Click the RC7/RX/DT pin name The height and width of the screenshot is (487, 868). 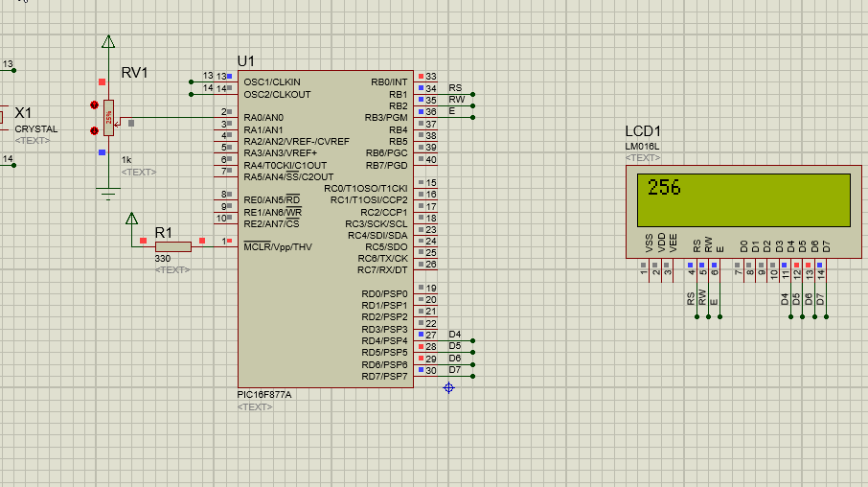tap(382, 269)
